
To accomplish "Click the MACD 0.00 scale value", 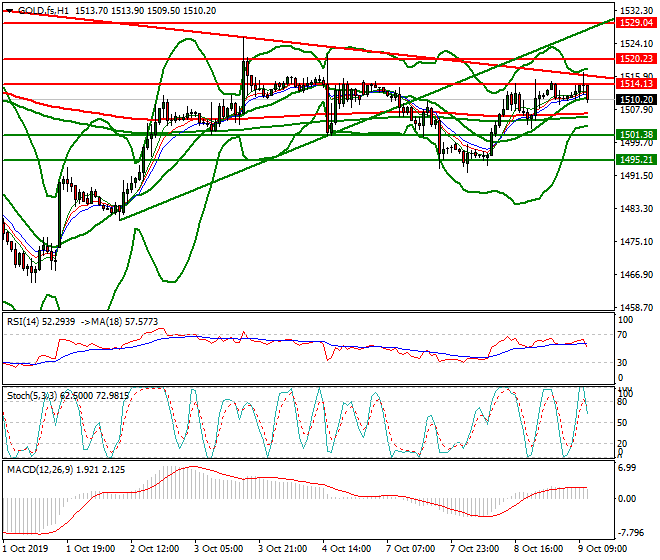I will click(x=627, y=499).
